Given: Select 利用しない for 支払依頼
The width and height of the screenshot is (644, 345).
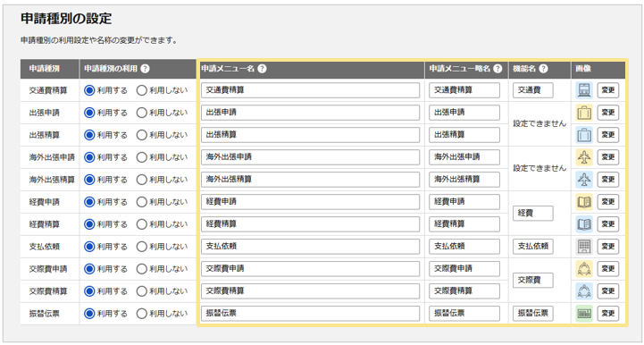Looking at the screenshot, I should tap(142, 247).
